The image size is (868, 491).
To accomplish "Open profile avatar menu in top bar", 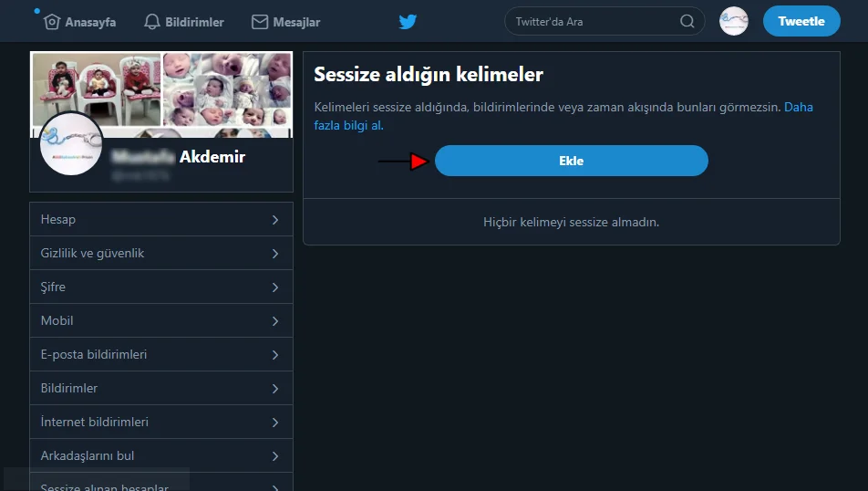I will [x=733, y=21].
